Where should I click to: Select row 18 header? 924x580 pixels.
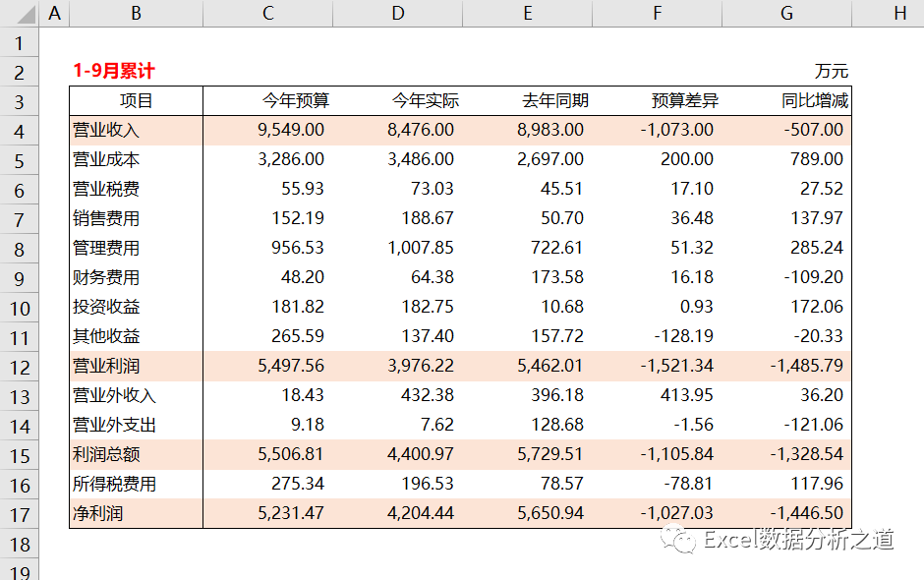click(20, 544)
